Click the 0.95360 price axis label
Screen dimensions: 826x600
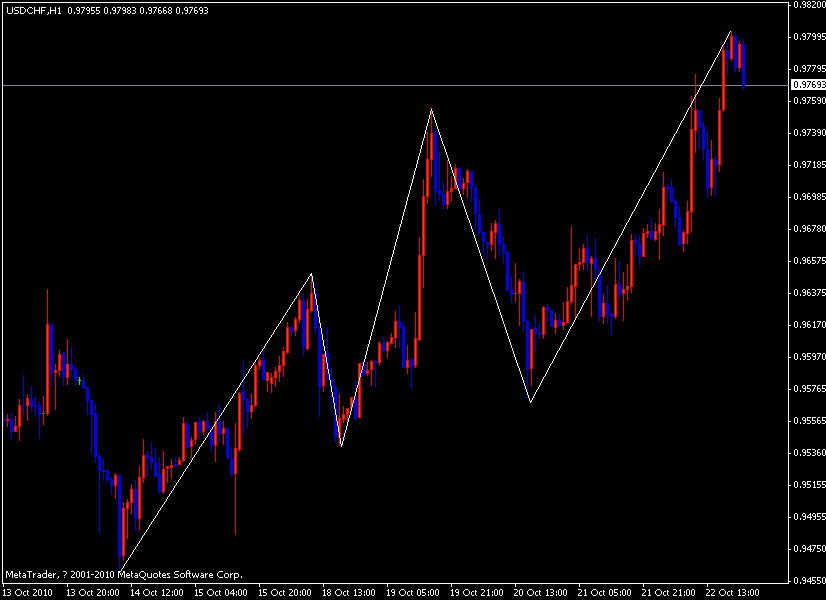click(x=809, y=453)
